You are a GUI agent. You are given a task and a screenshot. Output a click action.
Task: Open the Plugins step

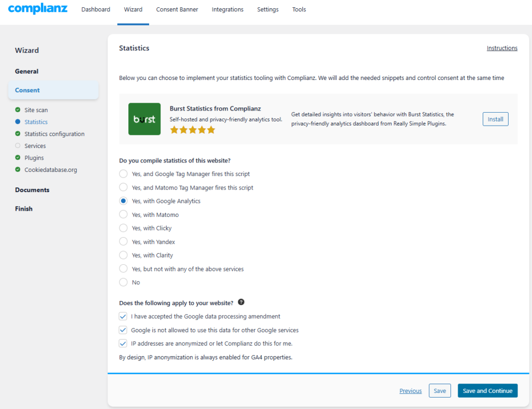34,158
